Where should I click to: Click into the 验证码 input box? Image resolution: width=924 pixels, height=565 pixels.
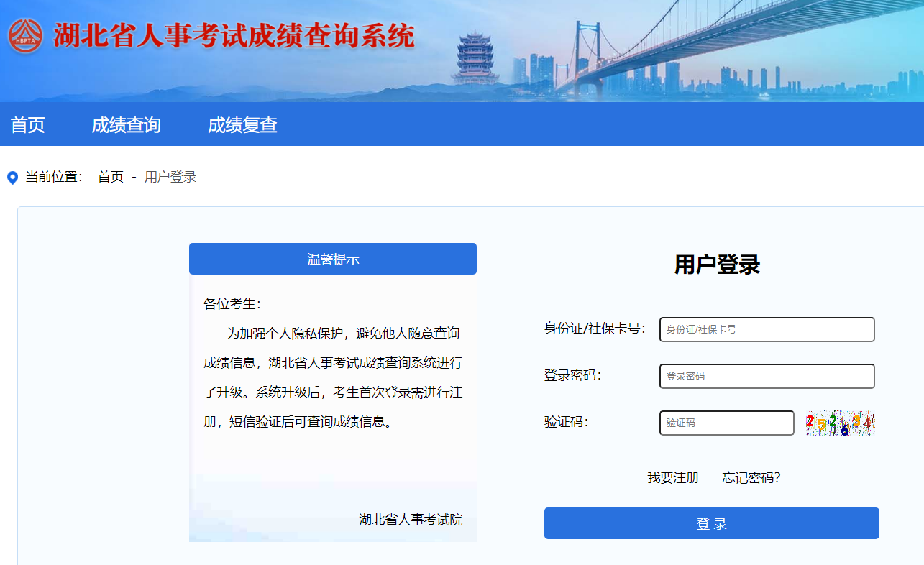coord(726,423)
